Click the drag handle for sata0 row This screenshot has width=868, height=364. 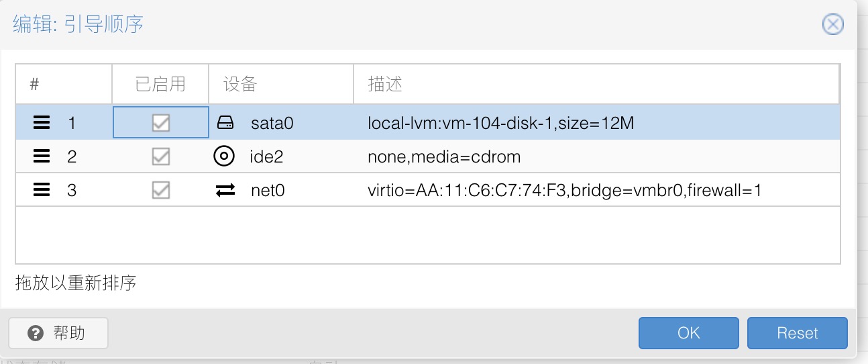tap(42, 123)
